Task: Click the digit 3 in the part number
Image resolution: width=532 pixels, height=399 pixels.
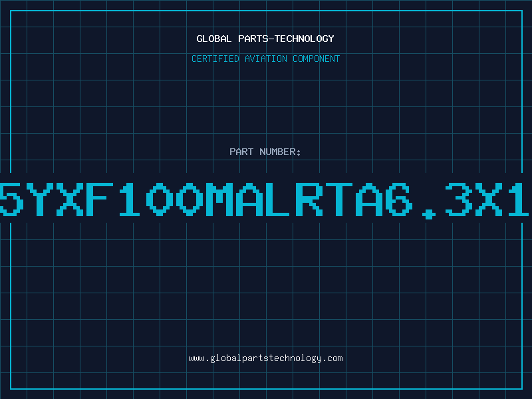Action: [458, 199]
